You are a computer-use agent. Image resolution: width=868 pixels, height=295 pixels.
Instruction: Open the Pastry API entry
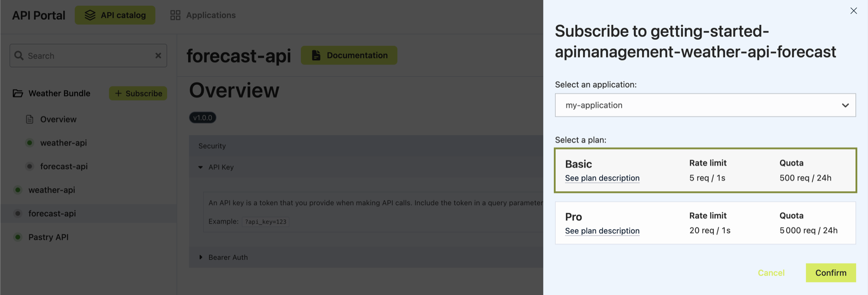click(48, 237)
